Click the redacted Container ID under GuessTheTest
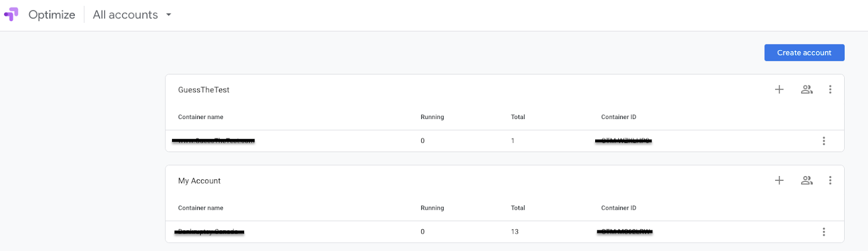Image resolution: width=868 pixels, height=251 pixels. (624, 141)
